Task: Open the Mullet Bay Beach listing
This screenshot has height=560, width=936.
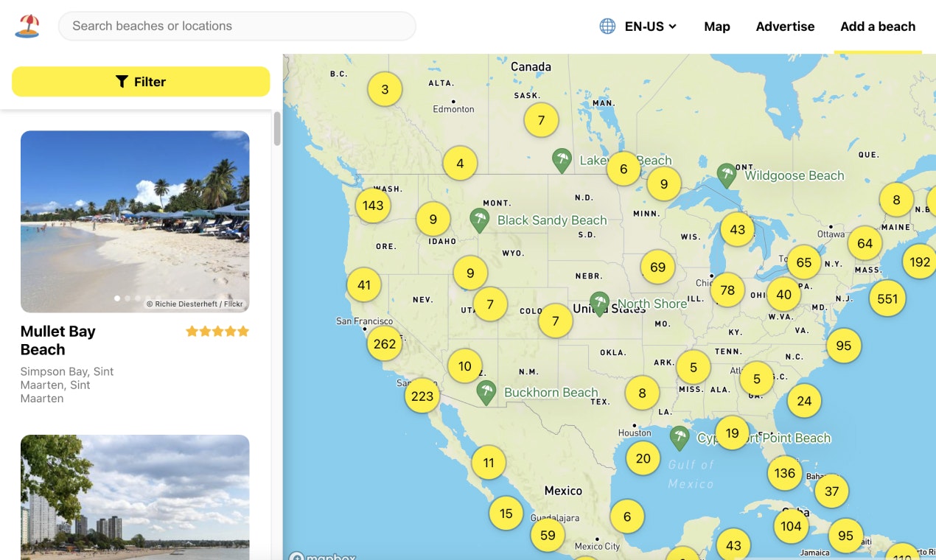Action: point(58,340)
